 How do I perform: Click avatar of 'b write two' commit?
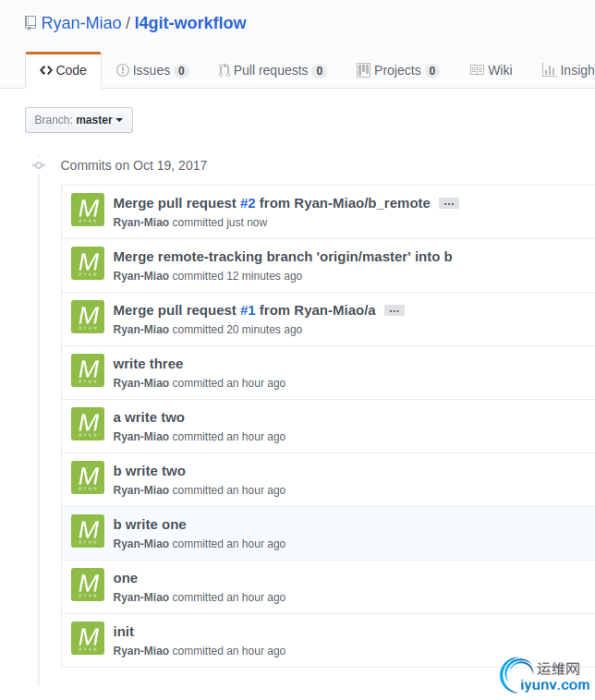pos(88,477)
